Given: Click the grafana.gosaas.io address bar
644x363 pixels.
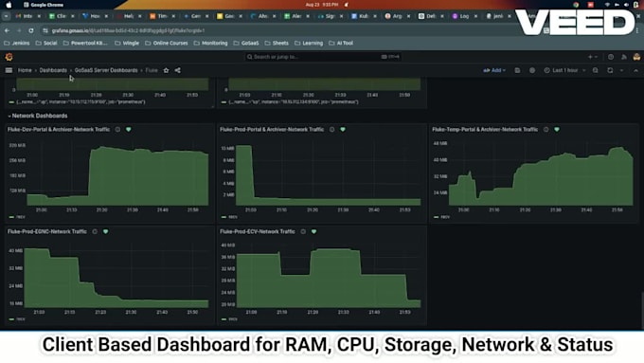Looking at the screenshot, I should [x=128, y=31].
